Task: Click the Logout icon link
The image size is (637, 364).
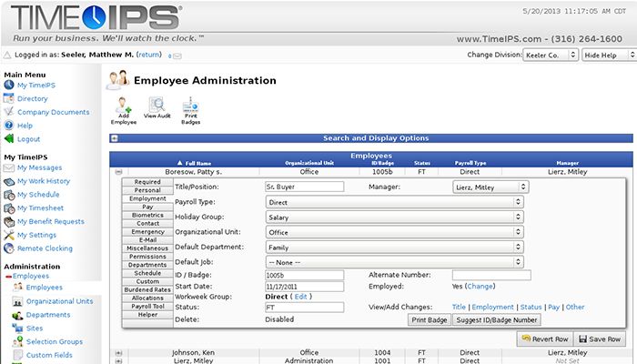Action: [28, 139]
